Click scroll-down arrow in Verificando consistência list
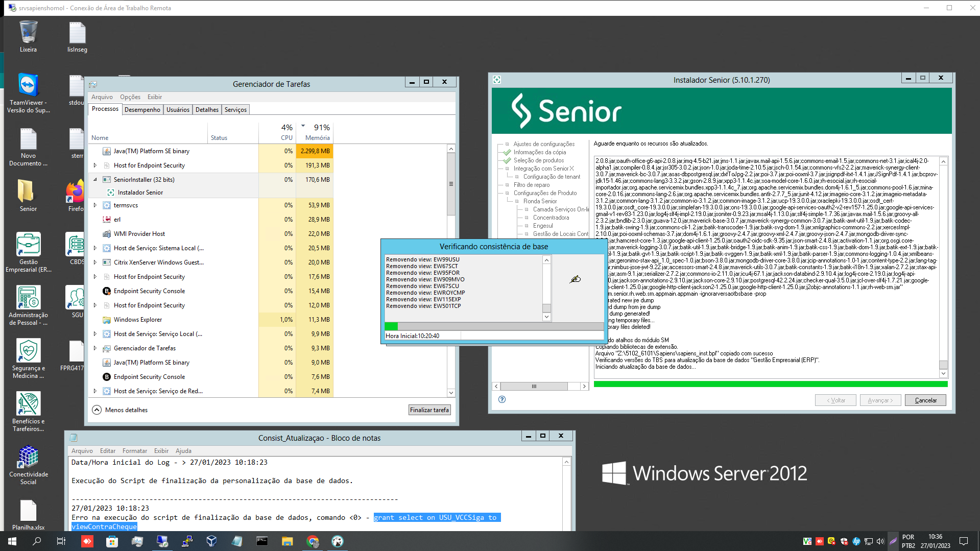 [x=546, y=317]
